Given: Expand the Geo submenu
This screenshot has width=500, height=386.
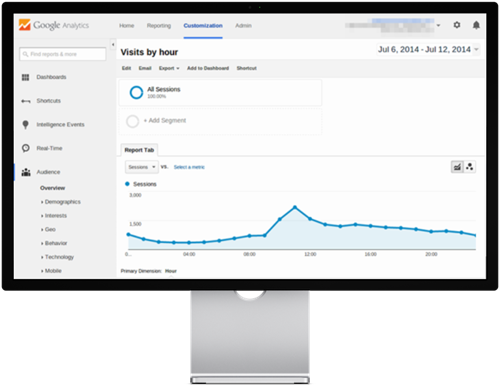Looking at the screenshot, I should [x=48, y=230].
